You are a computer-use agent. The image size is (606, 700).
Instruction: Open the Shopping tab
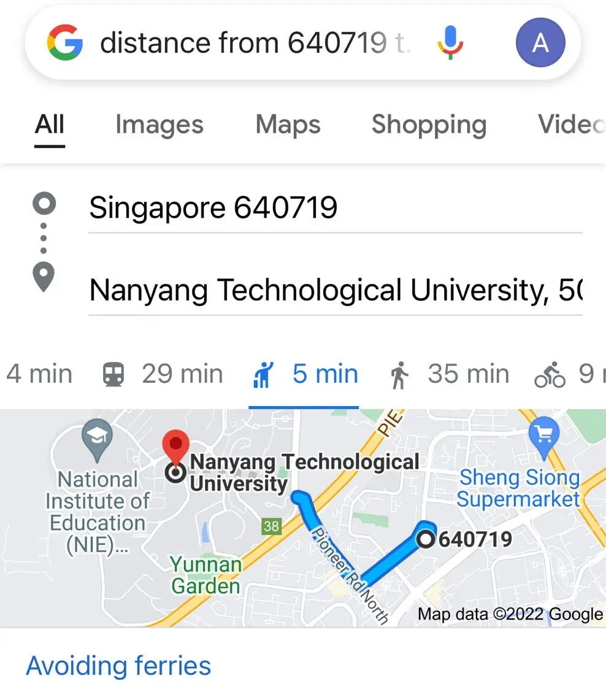[429, 125]
